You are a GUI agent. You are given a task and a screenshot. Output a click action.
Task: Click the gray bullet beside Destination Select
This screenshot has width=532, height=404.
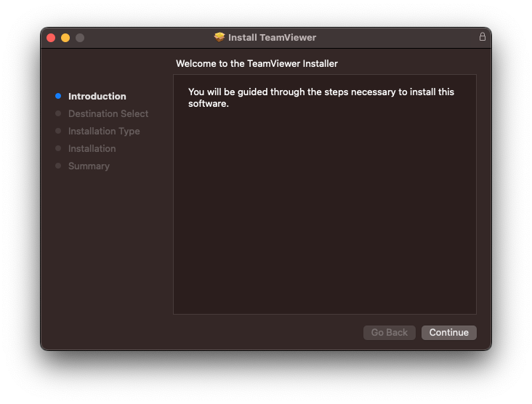58,113
